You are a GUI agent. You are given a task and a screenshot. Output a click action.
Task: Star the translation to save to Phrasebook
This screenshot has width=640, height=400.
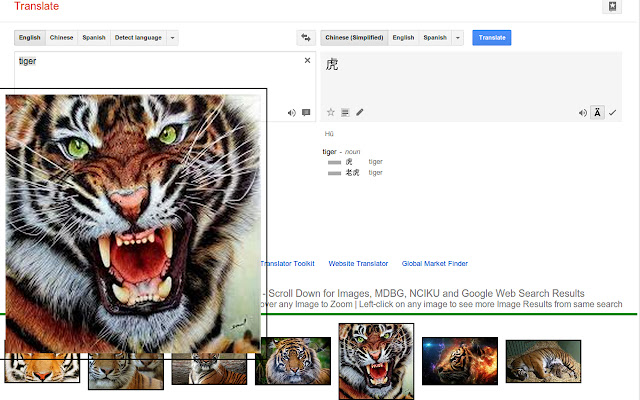point(331,112)
